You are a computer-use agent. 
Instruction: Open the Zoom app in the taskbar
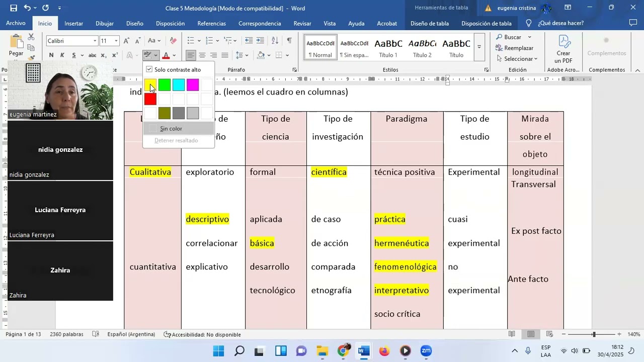point(426,351)
